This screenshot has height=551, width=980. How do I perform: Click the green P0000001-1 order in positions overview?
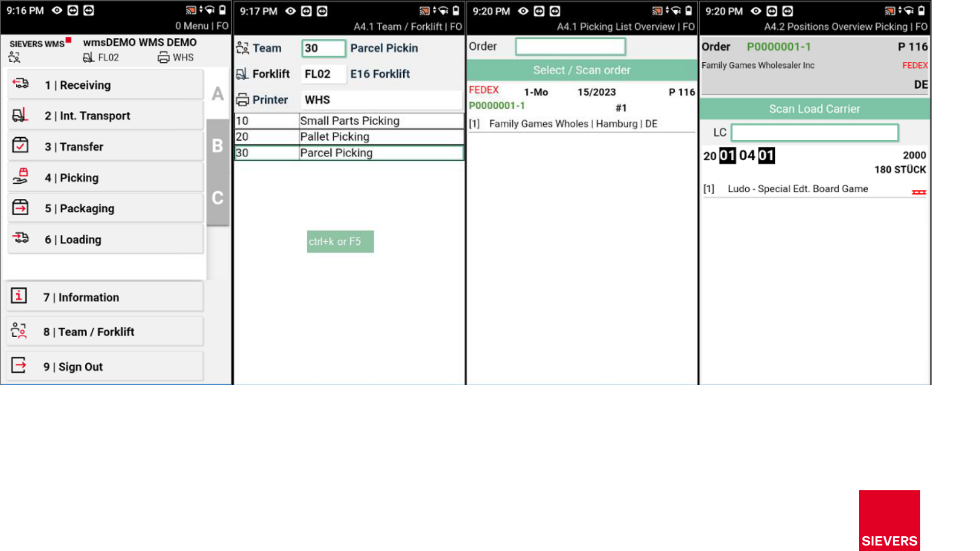[779, 47]
